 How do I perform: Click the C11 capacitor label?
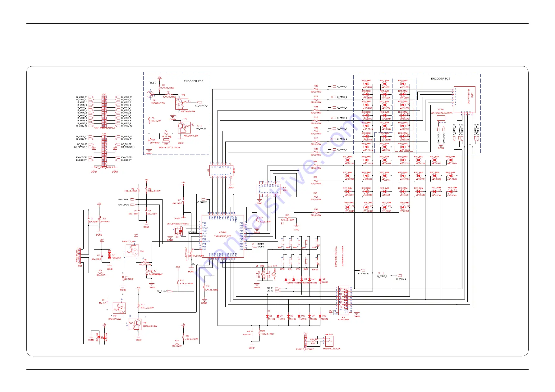[x=126, y=277]
